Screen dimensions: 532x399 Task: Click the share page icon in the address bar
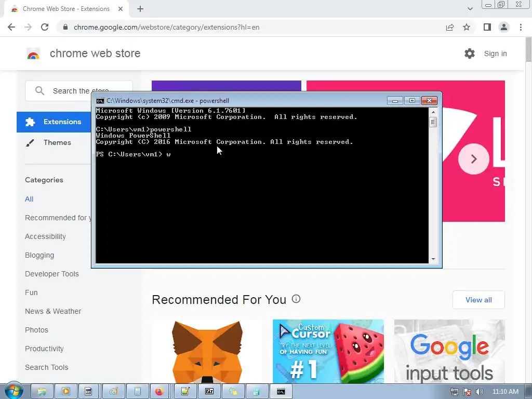450,27
